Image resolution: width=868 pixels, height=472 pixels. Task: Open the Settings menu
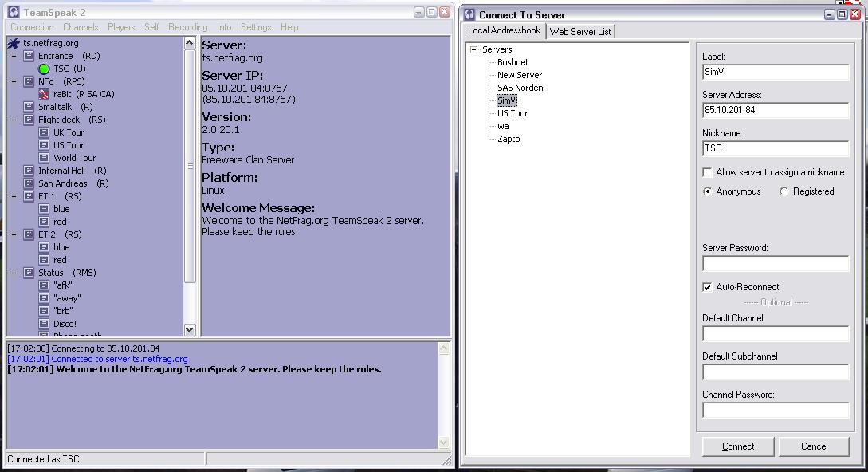point(256,27)
